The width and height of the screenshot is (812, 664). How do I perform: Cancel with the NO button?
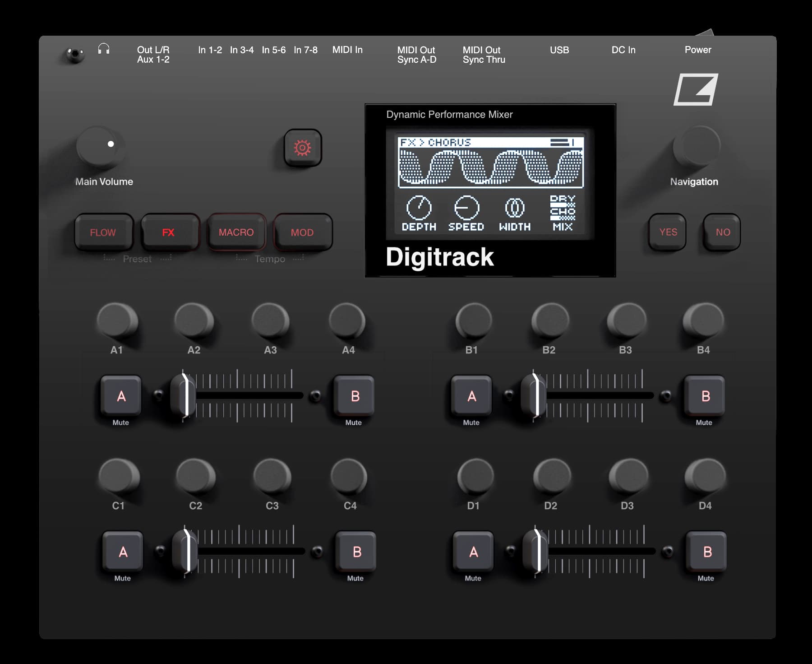tap(722, 232)
